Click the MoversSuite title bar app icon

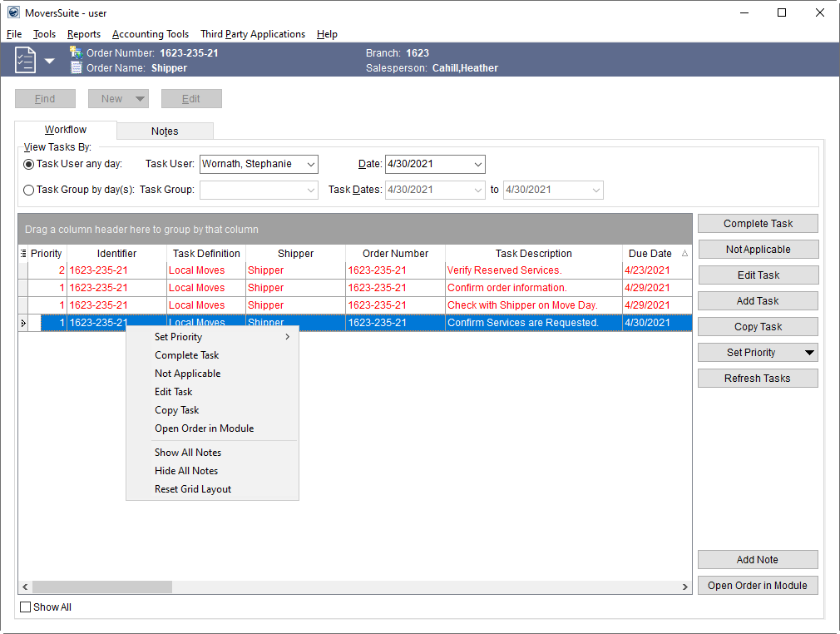coord(13,12)
